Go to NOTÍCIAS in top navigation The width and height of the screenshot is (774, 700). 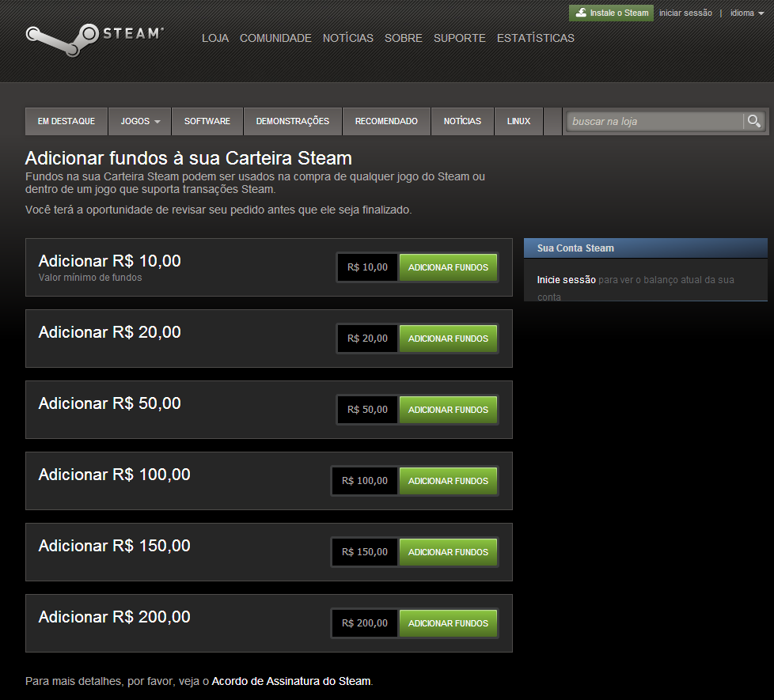pyautogui.click(x=348, y=38)
